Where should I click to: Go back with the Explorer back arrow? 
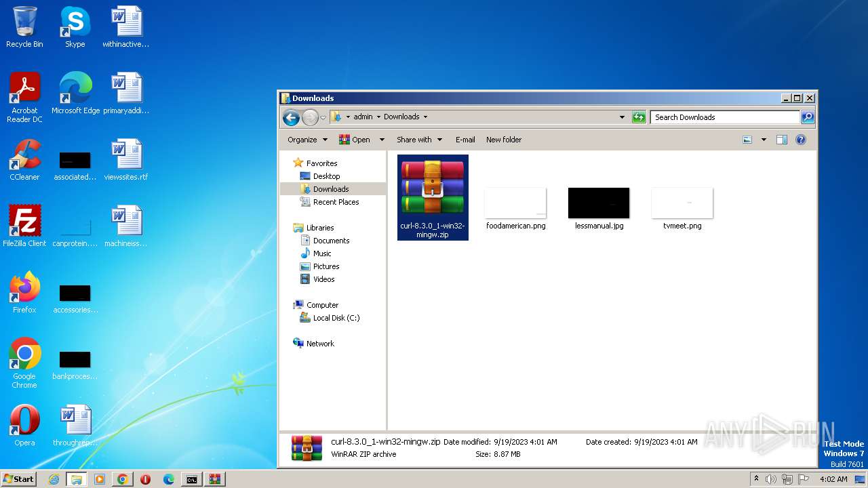coord(291,117)
